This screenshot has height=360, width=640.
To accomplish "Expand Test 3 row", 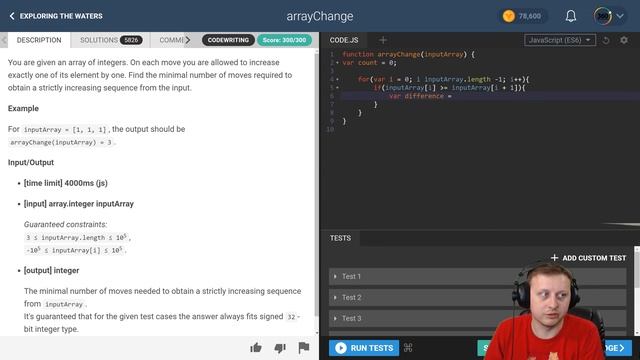I will [x=477, y=318].
